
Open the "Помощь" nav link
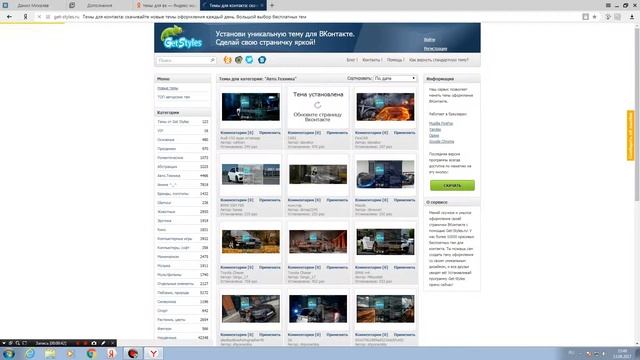click(x=394, y=60)
